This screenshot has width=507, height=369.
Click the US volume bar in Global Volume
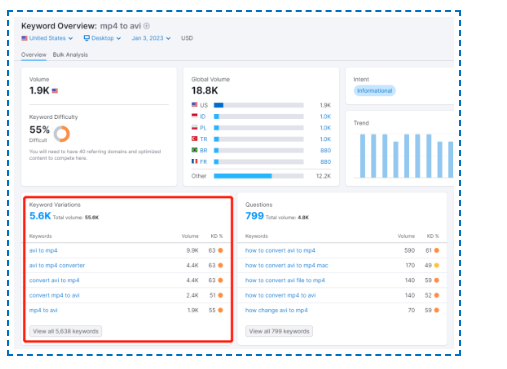[x=259, y=105]
